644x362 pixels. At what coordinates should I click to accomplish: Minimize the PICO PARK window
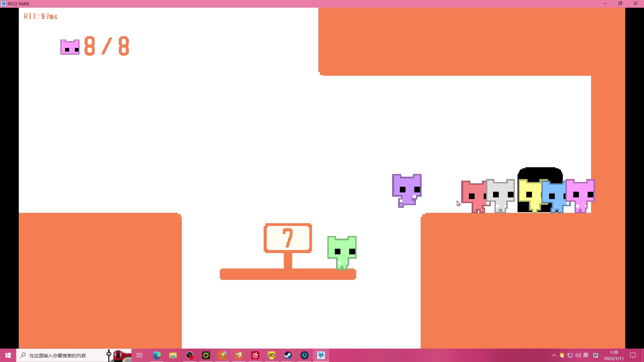[605, 4]
